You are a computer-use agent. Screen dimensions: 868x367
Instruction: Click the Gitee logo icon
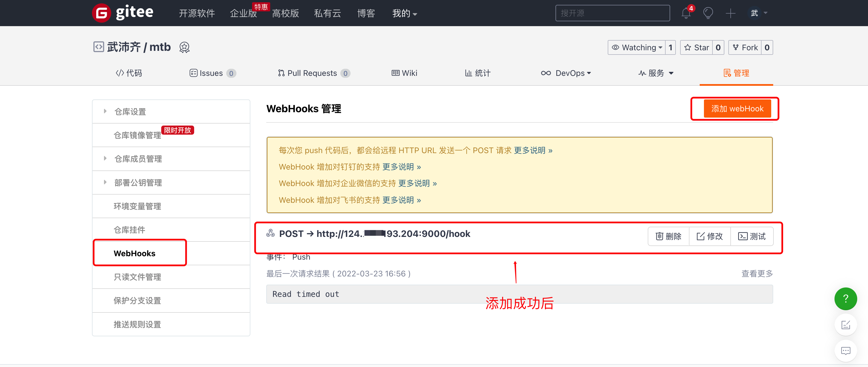(101, 13)
